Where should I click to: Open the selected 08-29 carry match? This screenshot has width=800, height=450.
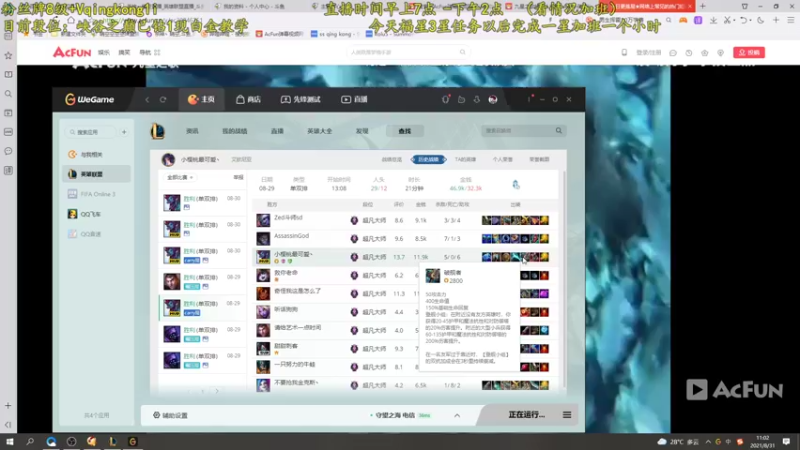pos(203,308)
